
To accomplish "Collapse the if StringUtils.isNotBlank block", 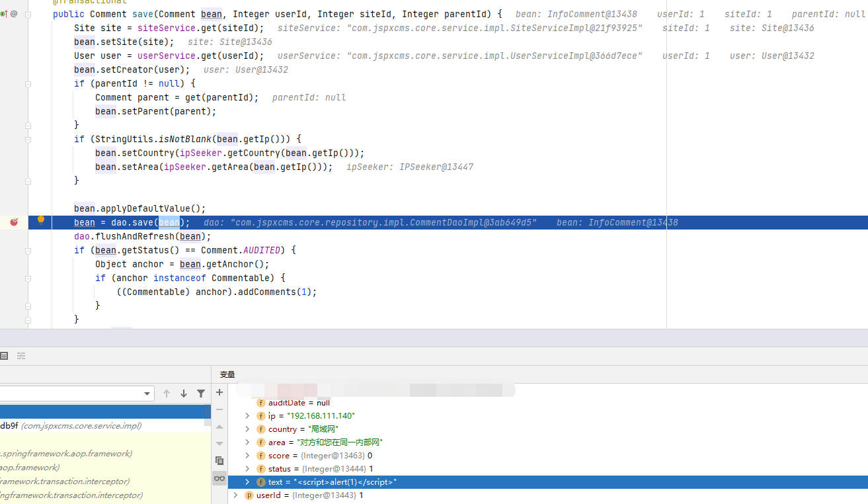I will coord(28,140).
